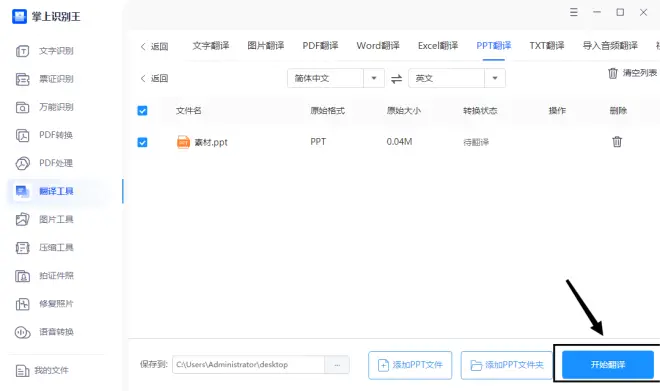Click the 操作 column header

(557, 111)
